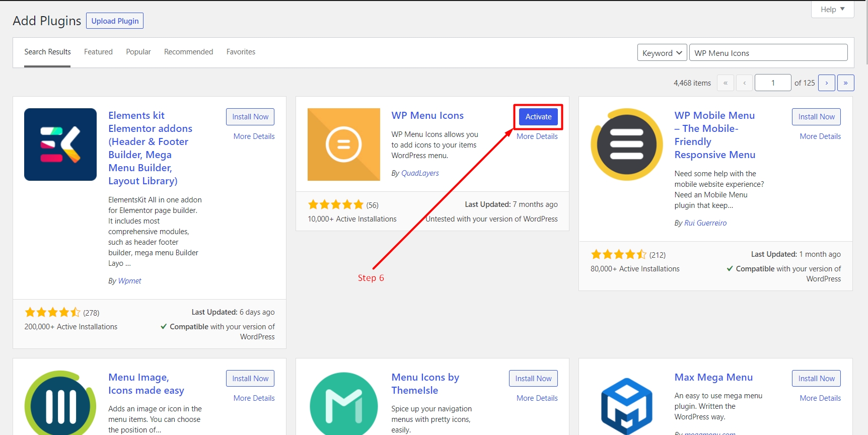
Task: Click the Elements kit plugin icon
Action: (x=60, y=144)
